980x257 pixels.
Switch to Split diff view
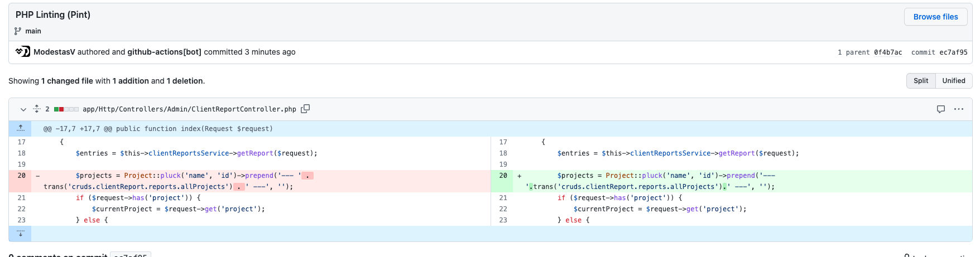tap(921, 81)
